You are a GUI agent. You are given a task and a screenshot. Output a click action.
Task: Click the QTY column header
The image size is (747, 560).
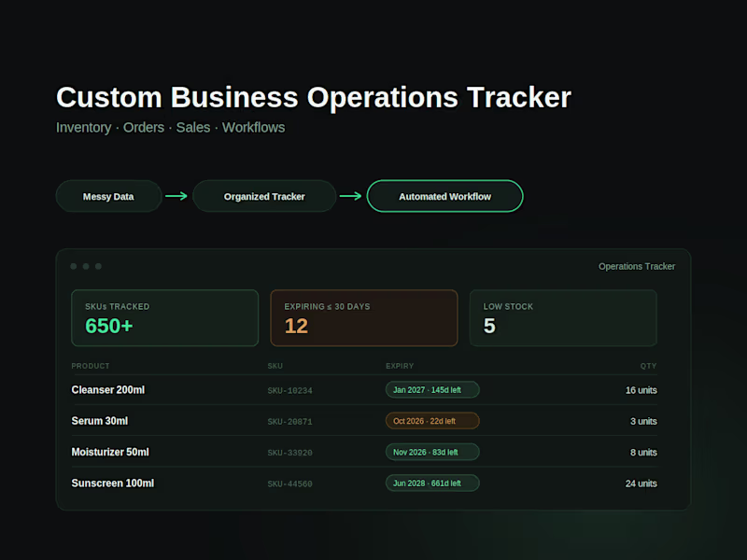coord(648,366)
